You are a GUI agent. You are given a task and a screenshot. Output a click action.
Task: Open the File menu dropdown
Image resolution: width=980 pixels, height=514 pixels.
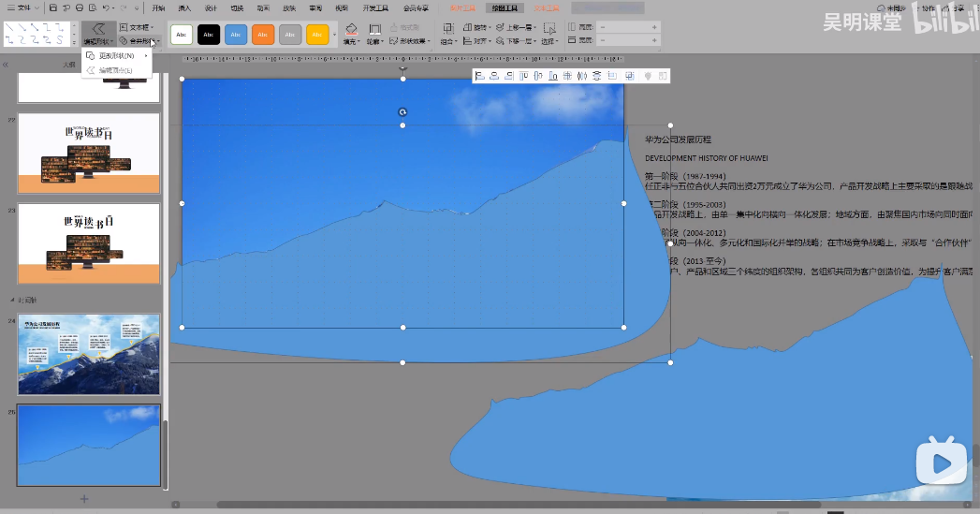click(x=23, y=8)
